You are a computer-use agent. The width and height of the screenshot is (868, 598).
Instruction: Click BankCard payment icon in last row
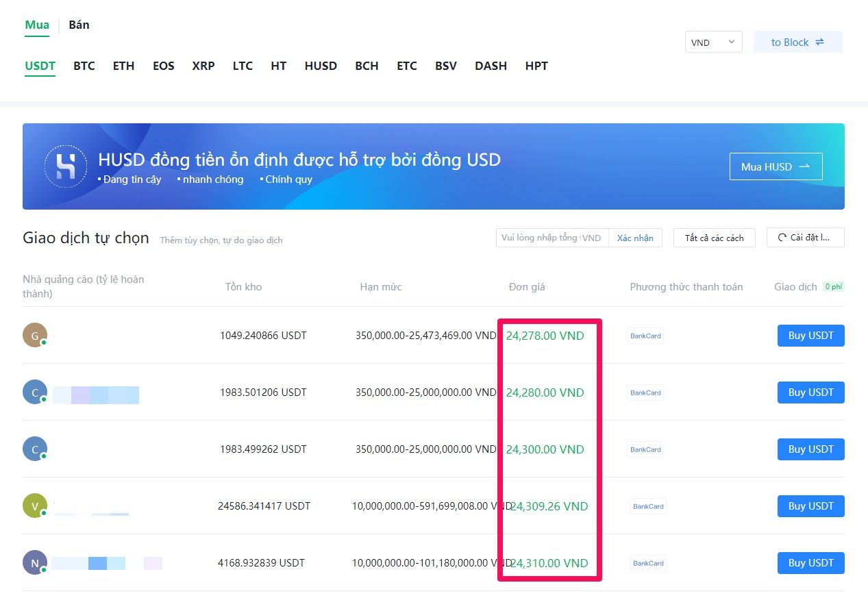(648, 563)
